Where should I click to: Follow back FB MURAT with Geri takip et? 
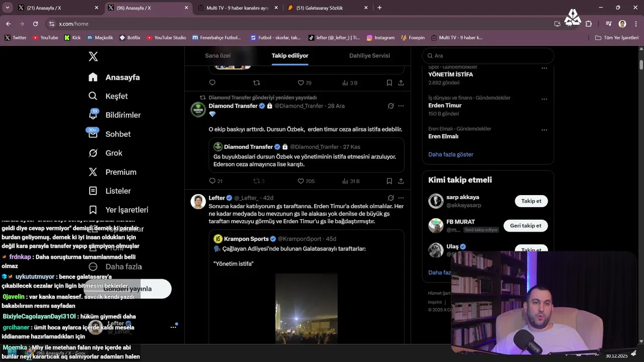[526, 226]
